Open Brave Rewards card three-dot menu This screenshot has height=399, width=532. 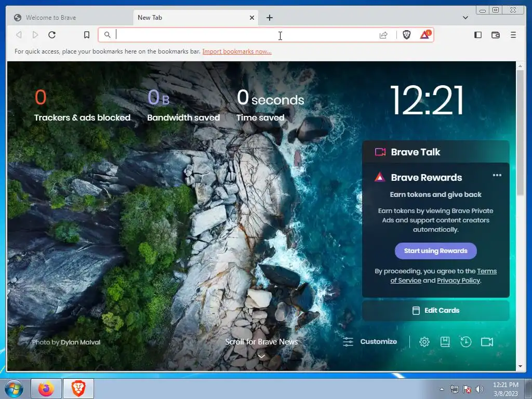click(x=497, y=175)
